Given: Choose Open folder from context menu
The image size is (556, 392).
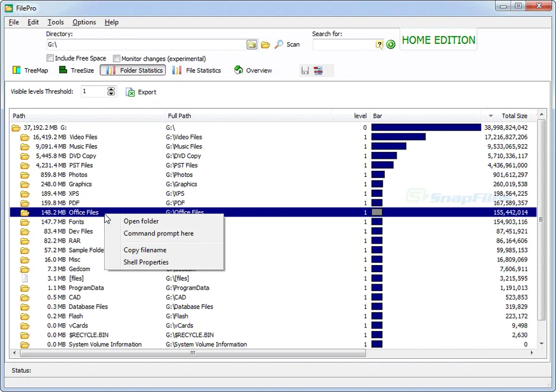Looking at the screenshot, I should (x=141, y=221).
